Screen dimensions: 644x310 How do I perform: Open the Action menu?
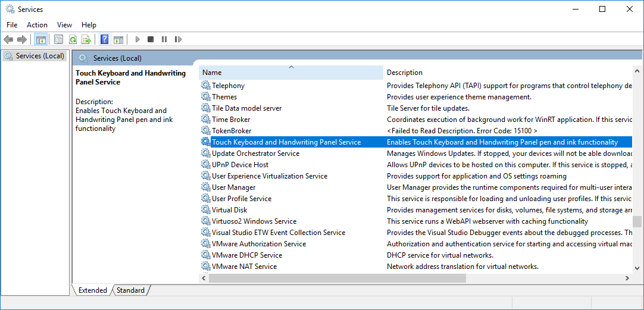tap(37, 24)
